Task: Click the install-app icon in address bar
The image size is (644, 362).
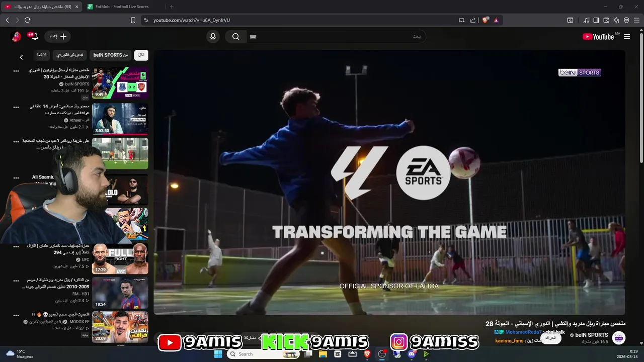Action: (x=461, y=20)
